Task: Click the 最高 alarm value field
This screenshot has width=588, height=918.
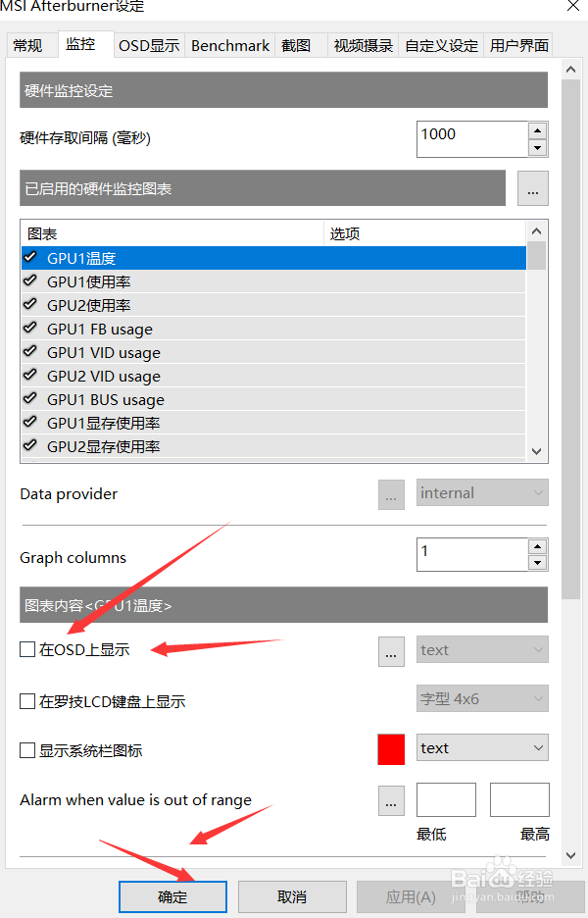Action: [519, 799]
